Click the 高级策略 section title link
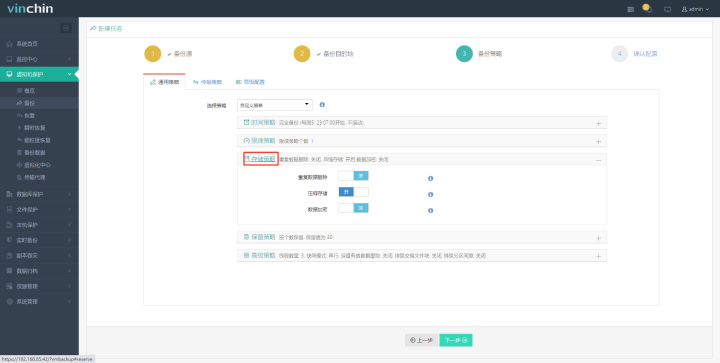720x363 pixels. coord(263,255)
